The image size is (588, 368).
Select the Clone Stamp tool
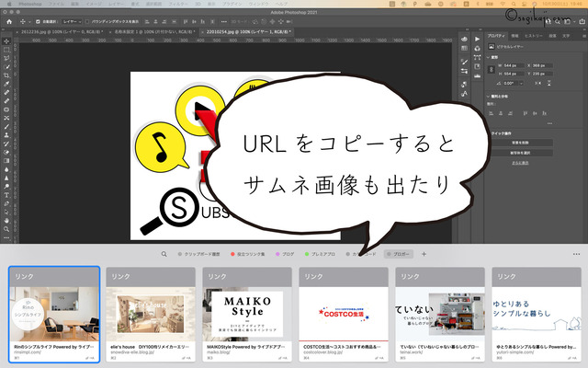coord(6,135)
